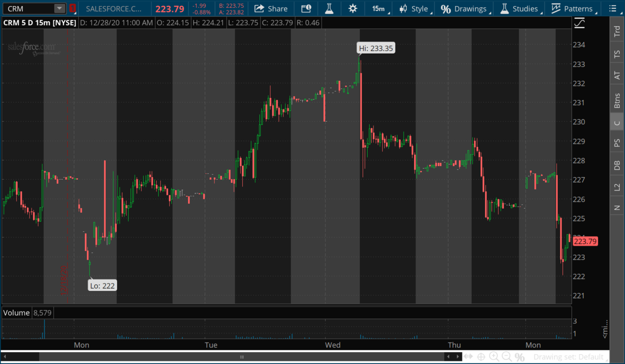
Task: Click the CRM 5 D 15m [NYSE] chart title
Action: 40,23
